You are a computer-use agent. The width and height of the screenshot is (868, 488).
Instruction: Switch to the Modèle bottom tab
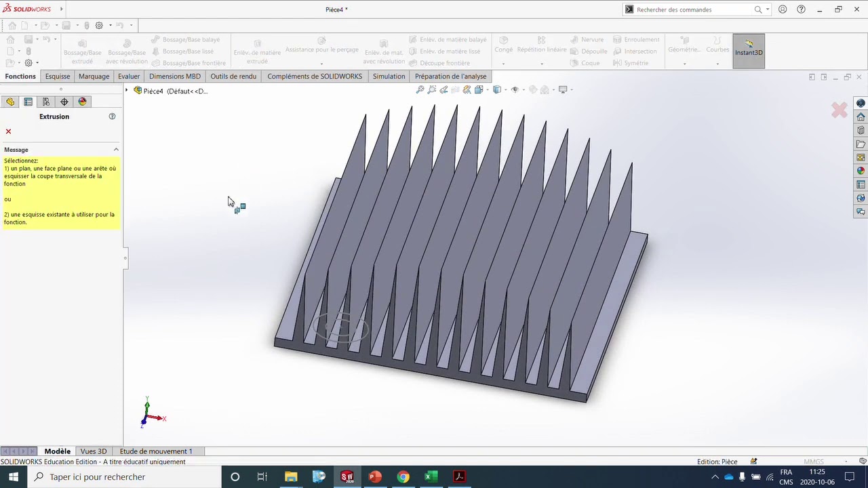point(58,451)
